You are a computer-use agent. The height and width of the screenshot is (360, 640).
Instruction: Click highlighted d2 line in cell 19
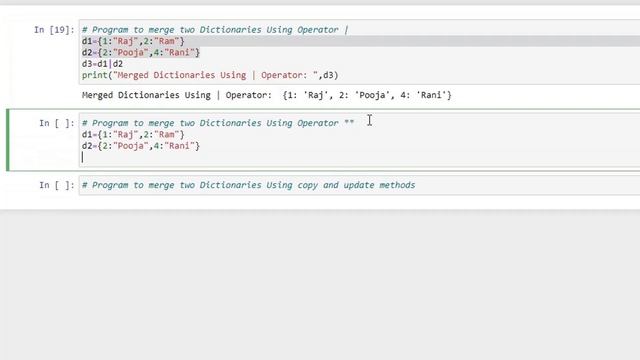click(x=141, y=53)
